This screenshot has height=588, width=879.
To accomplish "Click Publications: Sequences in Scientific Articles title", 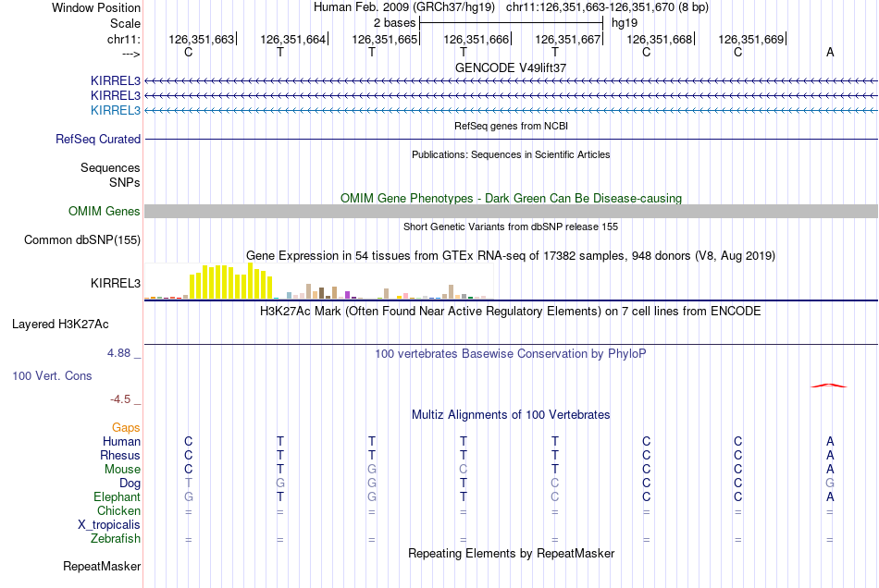I will tap(511, 154).
